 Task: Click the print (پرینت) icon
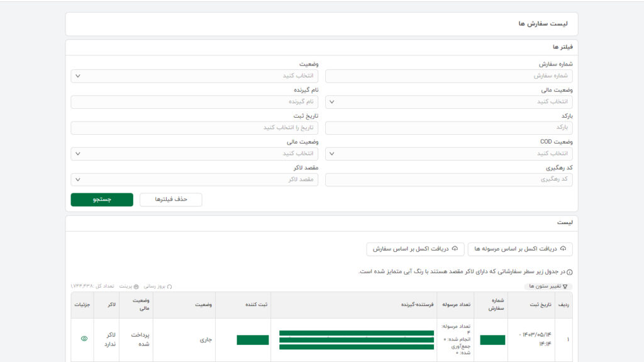click(136, 286)
